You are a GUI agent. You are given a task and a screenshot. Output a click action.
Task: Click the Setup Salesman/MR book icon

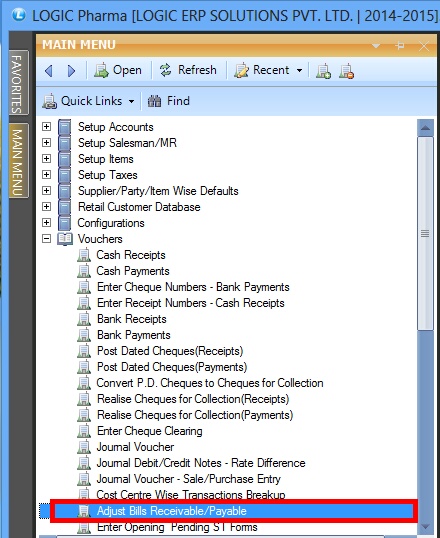pos(65,143)
